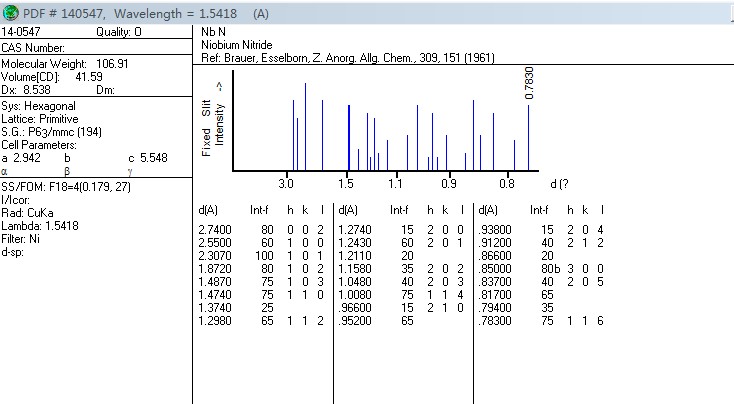The image size is (734, 404).
Task: Click the d-spacing 1.2980 cell
Action: (x=215, y=321)
